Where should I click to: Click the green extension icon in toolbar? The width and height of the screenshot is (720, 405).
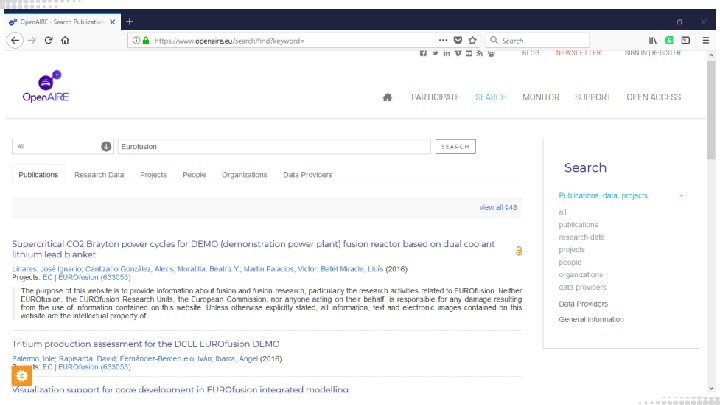[x=669, y=40]
